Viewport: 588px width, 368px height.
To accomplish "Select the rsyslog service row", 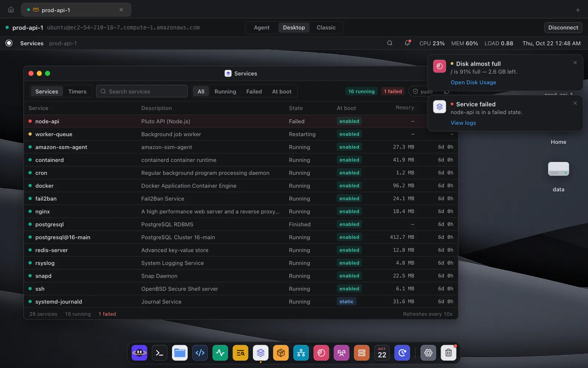I will 241,263.
